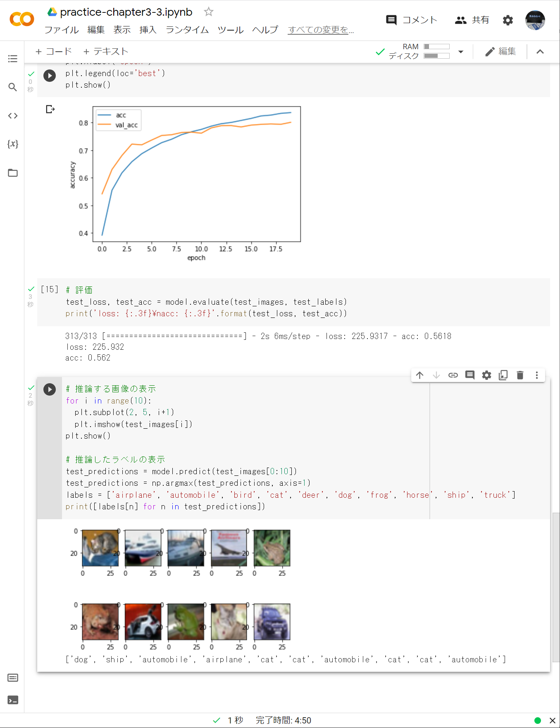
Task: Click the frog image in the top row output
Action: coord(272,548)
